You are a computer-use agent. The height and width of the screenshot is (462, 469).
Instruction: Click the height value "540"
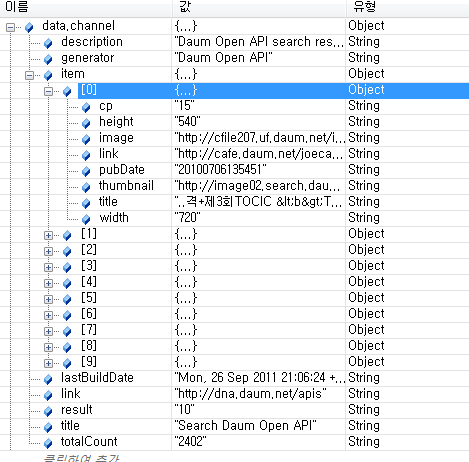pyautogui.click(x=187, y=122)
